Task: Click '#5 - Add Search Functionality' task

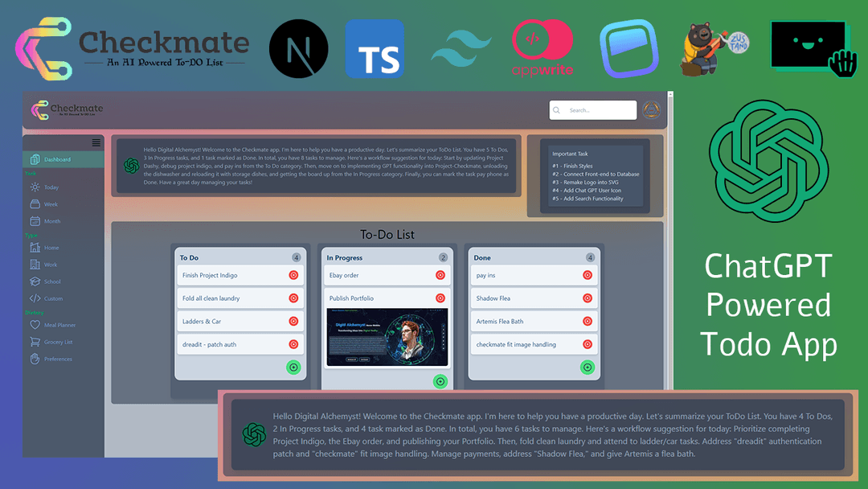Action: coord(588,199)
